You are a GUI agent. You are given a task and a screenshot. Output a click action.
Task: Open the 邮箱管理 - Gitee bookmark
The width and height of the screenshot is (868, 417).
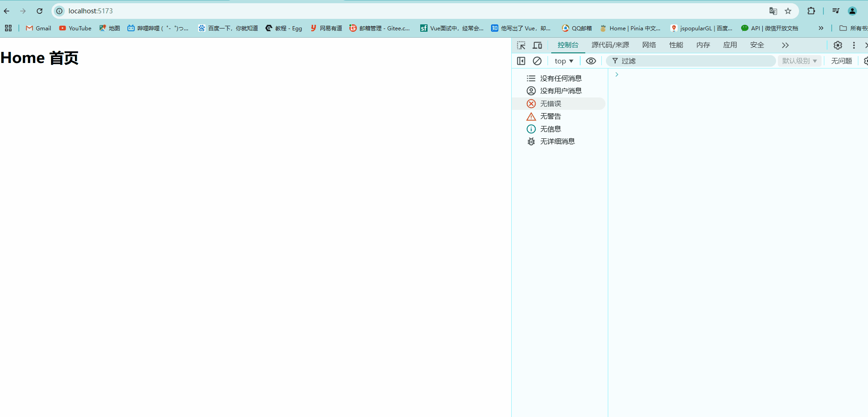click(x=380, y=28)
